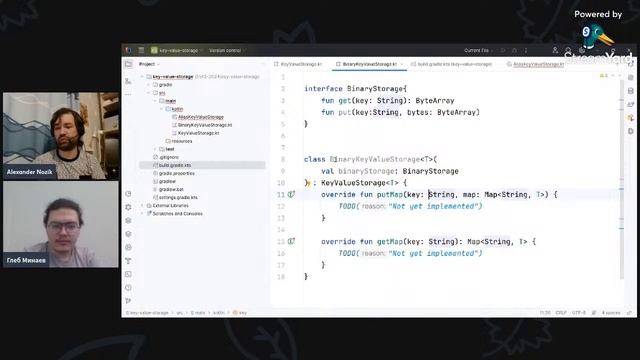The image size is (640, 360).
Task: Click the warnings indicator in the editor corner
Action: pyautogui.click(x=604, y=76)
